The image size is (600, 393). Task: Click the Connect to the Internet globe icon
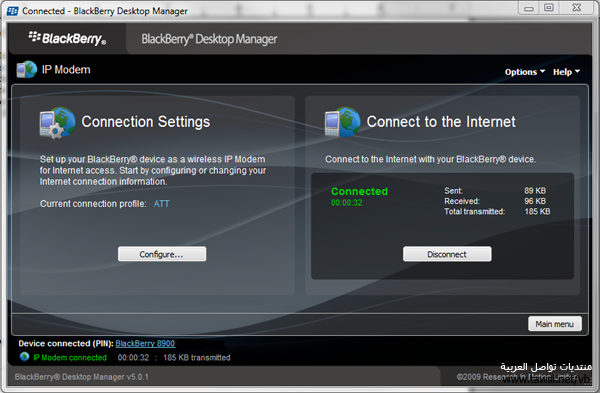(x=342, y=122)
